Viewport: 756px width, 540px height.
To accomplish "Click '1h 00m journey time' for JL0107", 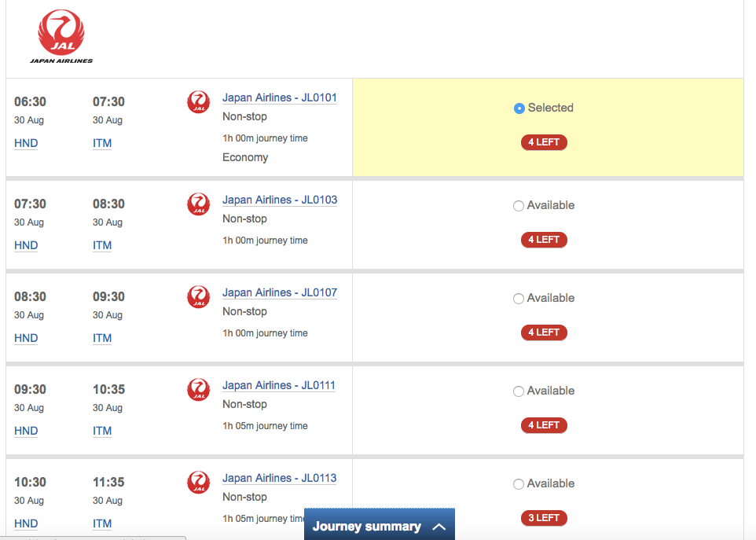I will pos(265,333).
